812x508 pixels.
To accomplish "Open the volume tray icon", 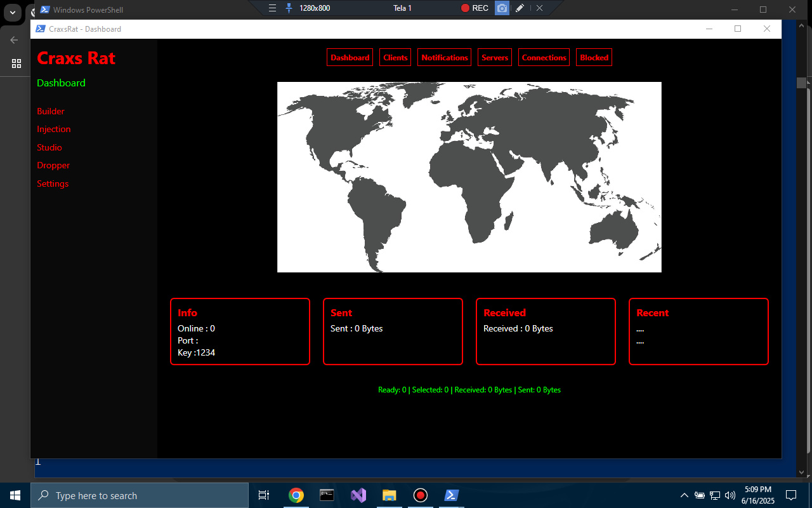I will tap(730, 495).
